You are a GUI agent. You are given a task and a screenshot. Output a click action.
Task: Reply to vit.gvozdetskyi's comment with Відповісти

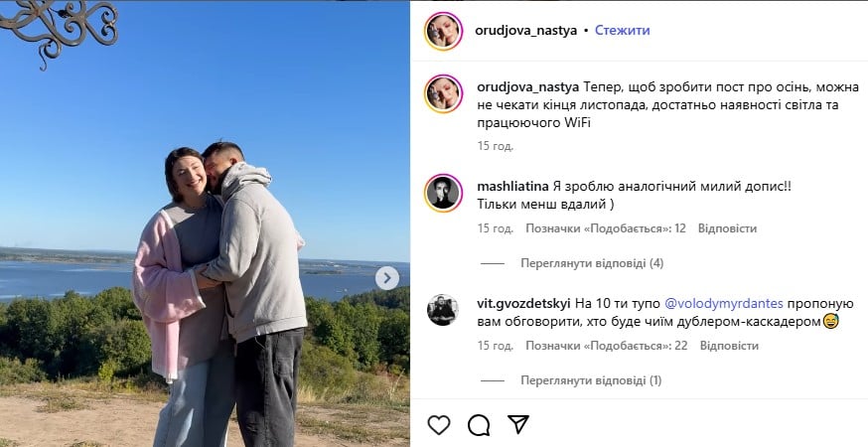pyautogui.click(x=729, y=346)
